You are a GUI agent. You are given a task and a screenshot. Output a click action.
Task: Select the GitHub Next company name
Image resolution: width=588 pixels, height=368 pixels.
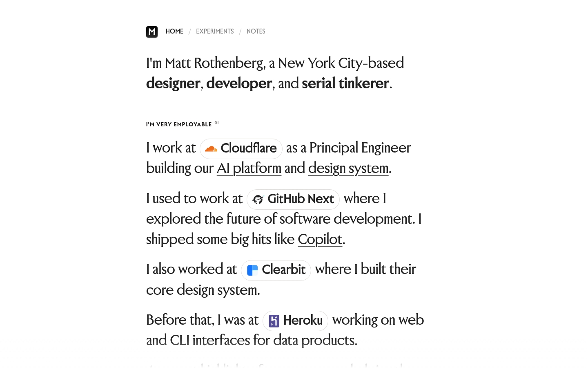pyautogui.click(x=301, y=199)
